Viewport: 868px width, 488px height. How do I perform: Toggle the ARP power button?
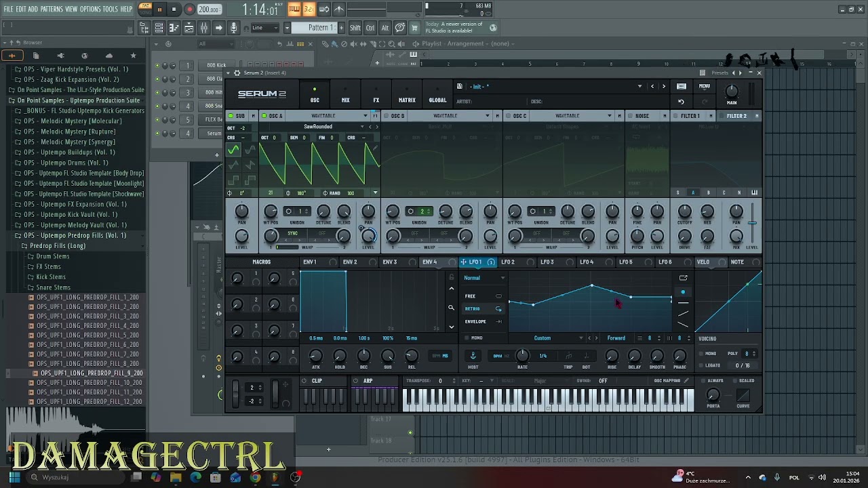click(356, 381)
